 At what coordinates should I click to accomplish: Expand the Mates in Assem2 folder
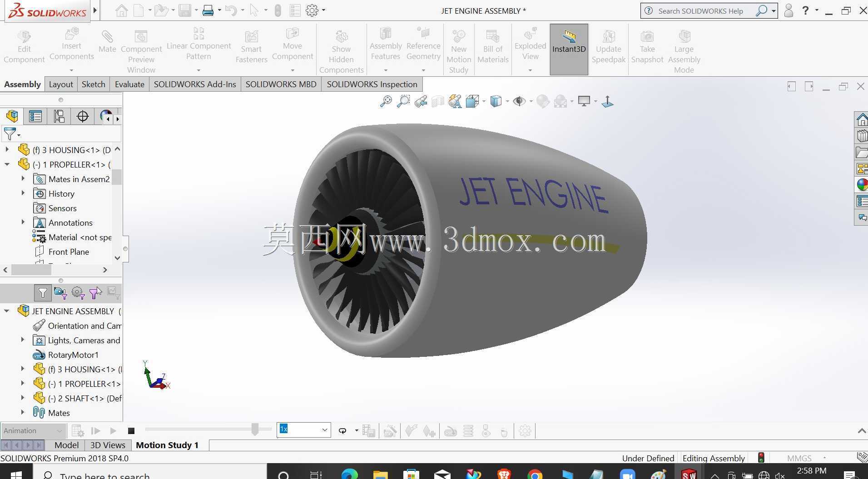23,179
